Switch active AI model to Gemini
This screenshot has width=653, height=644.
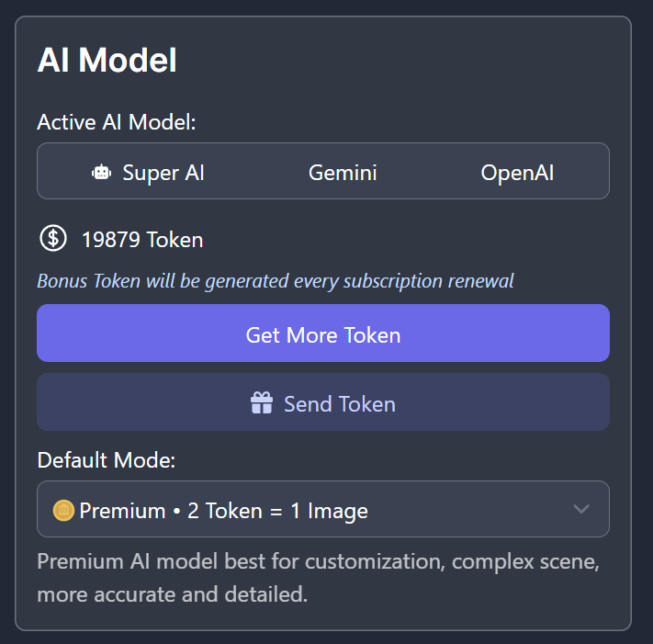[x=343, y=173]
